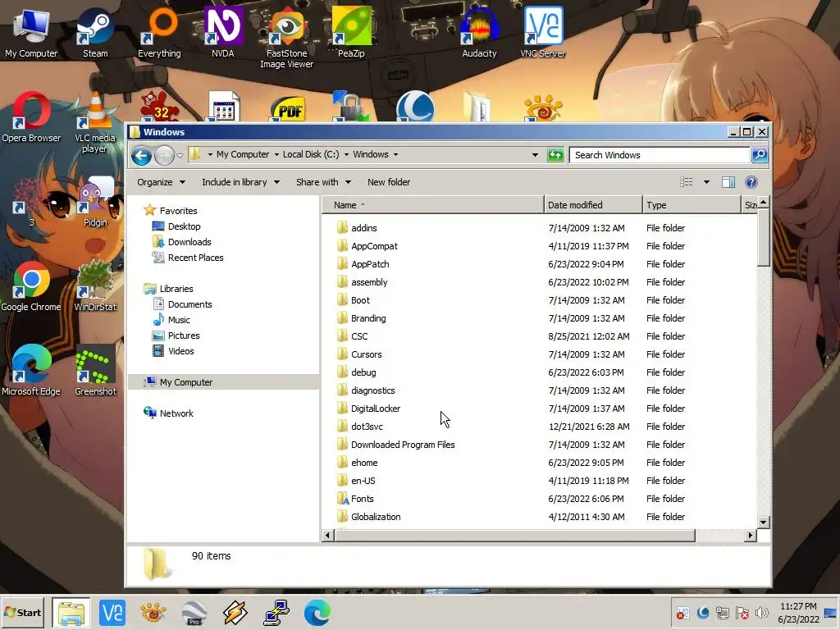Select My Computer in the breadcrumb
This screenshot has width=840, height=630.
tap(243, 155)
